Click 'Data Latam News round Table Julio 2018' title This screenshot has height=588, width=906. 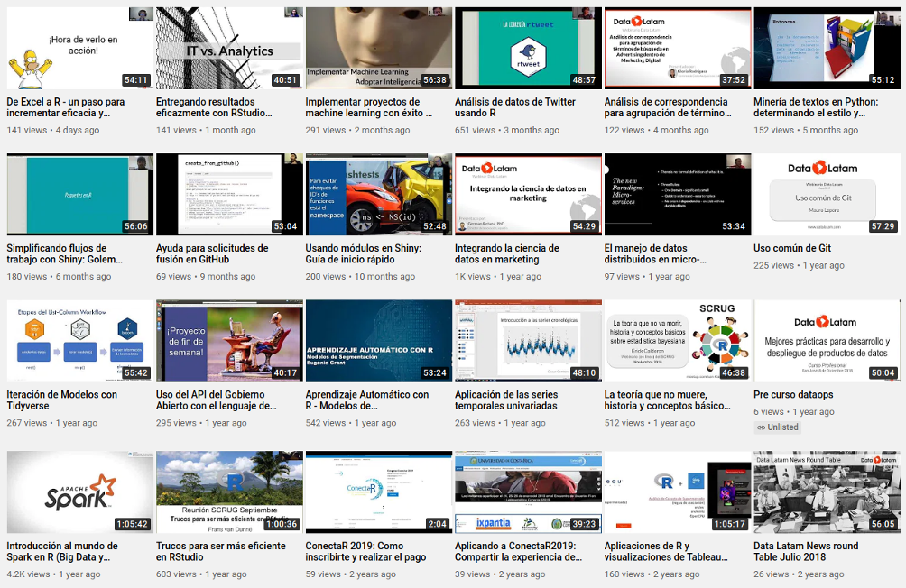coord(806,552)
